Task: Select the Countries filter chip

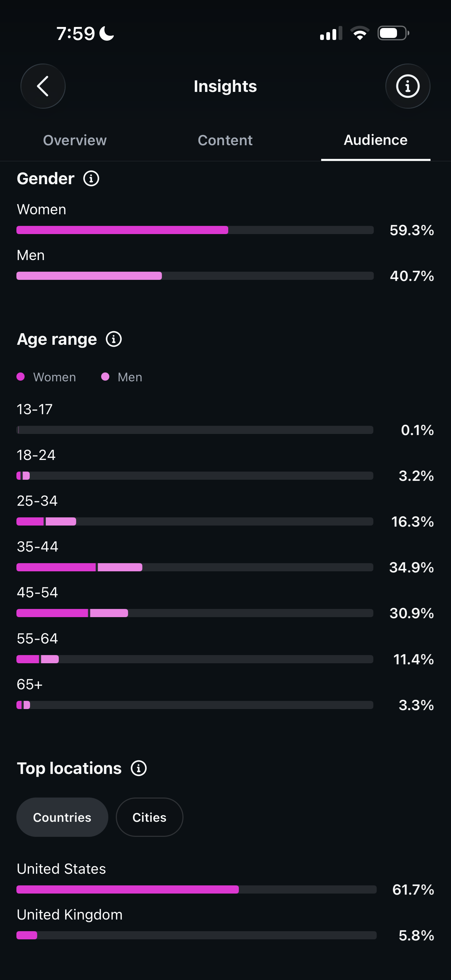Action: click(63, 817)
